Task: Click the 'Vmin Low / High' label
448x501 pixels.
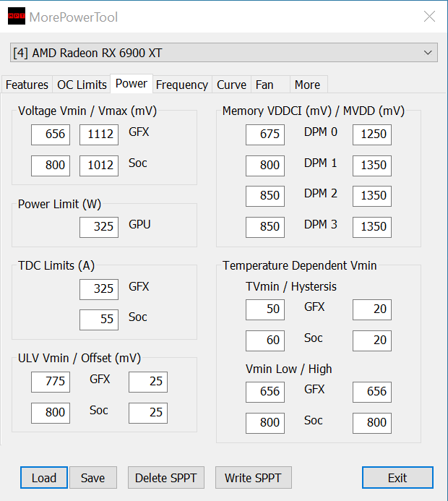Action: tap(288, 369)
